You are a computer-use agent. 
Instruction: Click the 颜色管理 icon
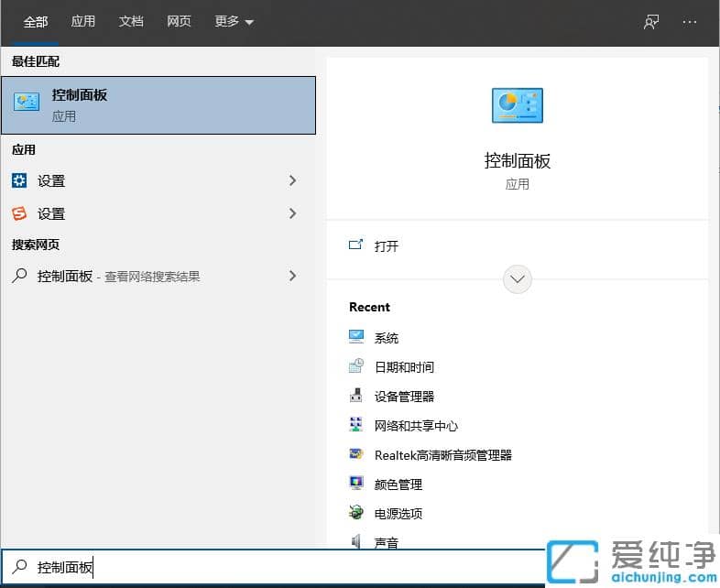coord(356,484)
